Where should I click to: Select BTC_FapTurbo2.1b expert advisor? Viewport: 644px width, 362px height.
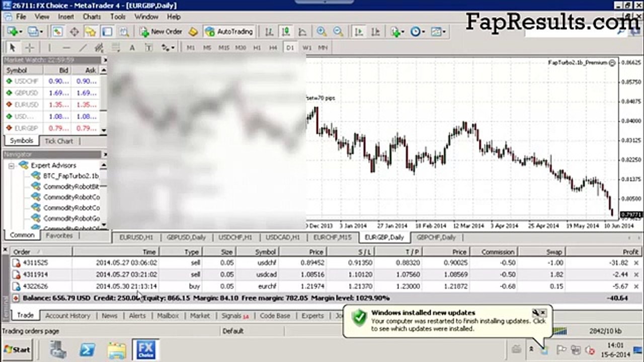coord(65,176)
